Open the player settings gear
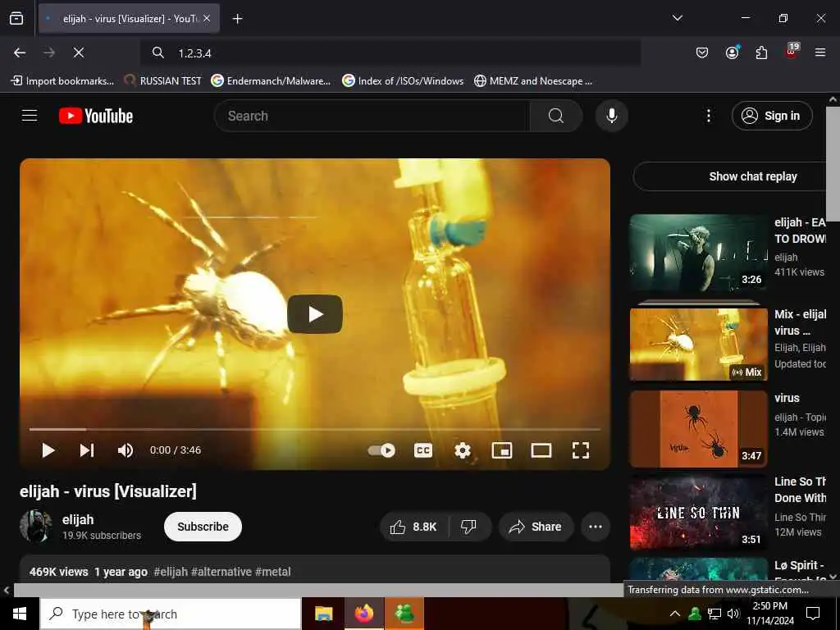The width and height of the screenshot is (840, 630). [x=463, y=450]
